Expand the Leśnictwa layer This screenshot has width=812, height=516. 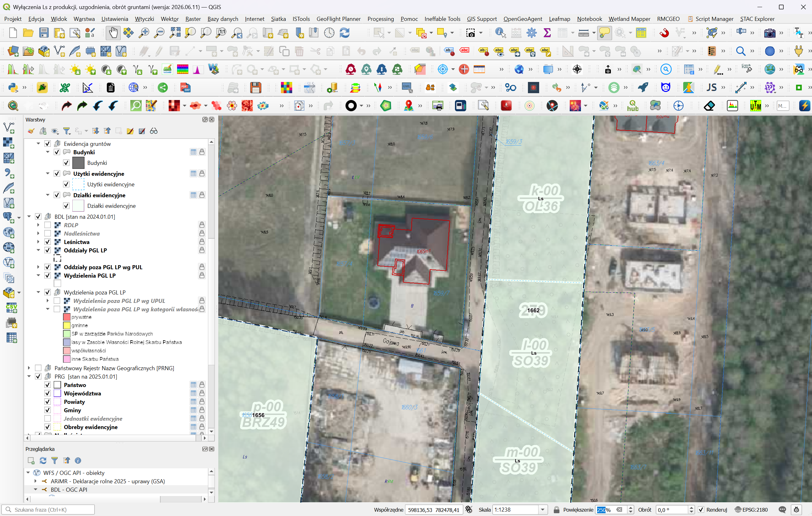point(38,242)
